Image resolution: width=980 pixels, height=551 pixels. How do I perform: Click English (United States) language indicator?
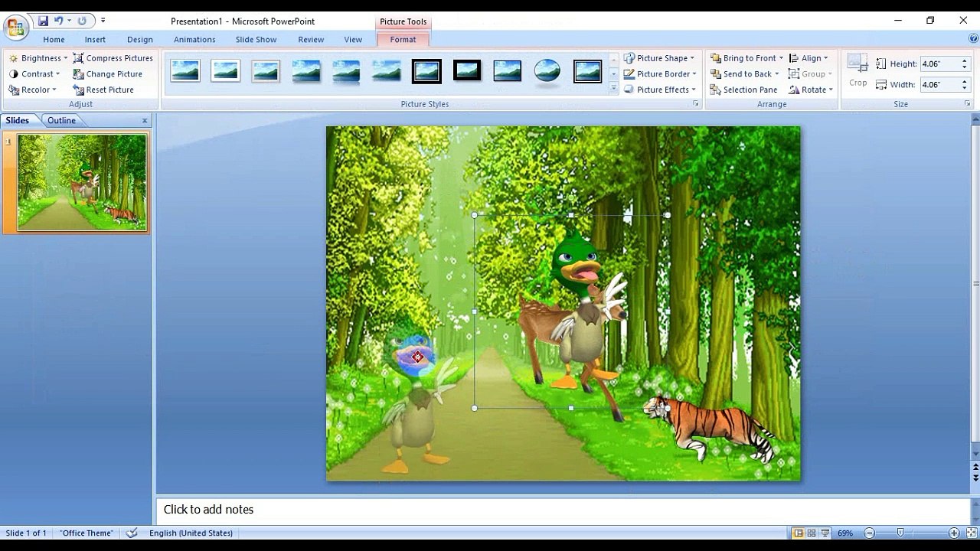(x=191, y=533)
